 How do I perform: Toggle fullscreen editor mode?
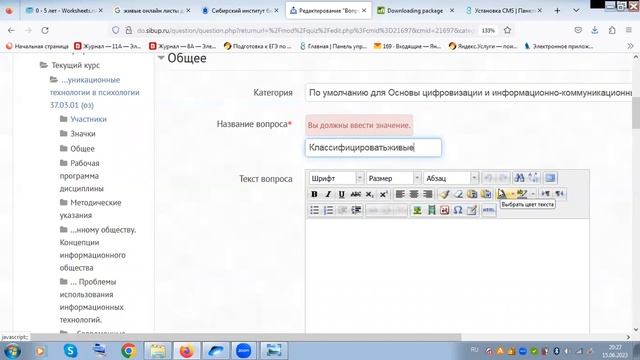[x=550, y=178]
